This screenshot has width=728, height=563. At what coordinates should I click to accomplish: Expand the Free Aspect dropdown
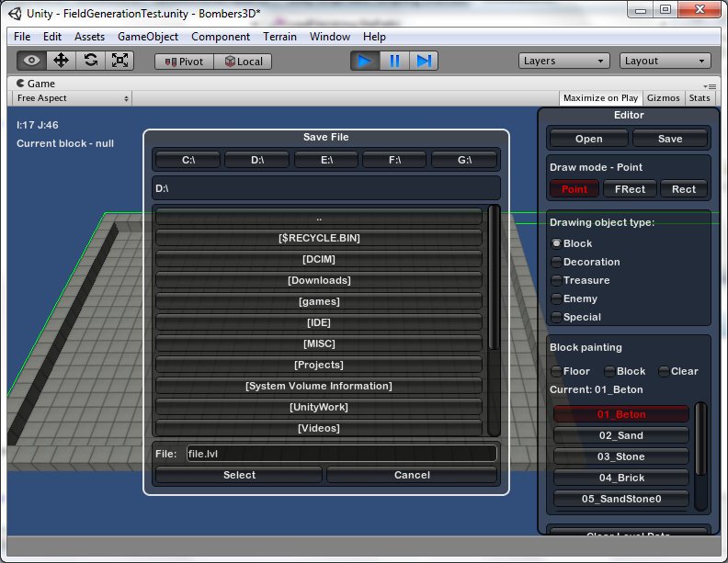[x=73, y=98]
